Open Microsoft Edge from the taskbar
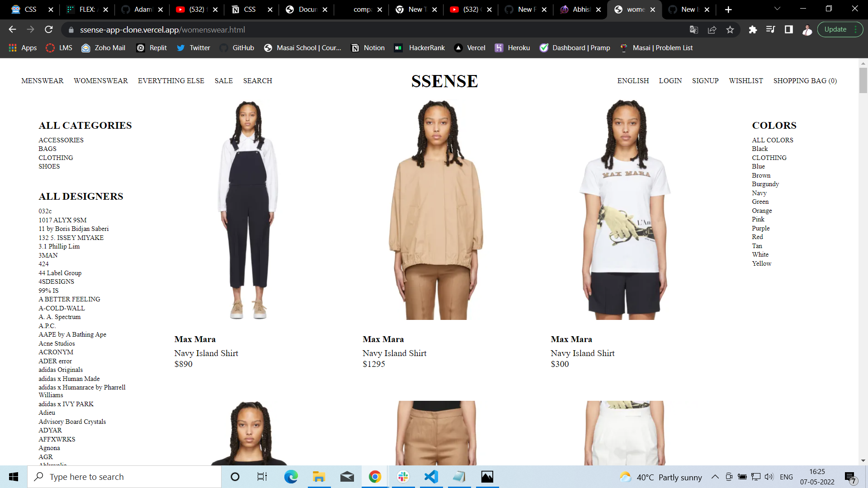Screen dimensions: 868x488 pos(291,477)
